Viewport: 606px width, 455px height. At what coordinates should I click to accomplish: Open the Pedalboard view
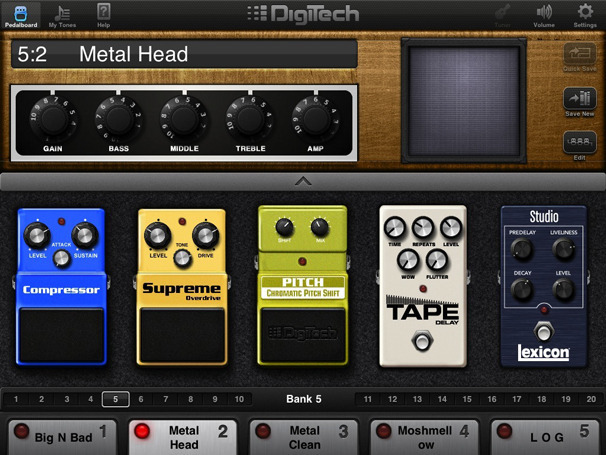pyautogui.click(x=21, y=16)
